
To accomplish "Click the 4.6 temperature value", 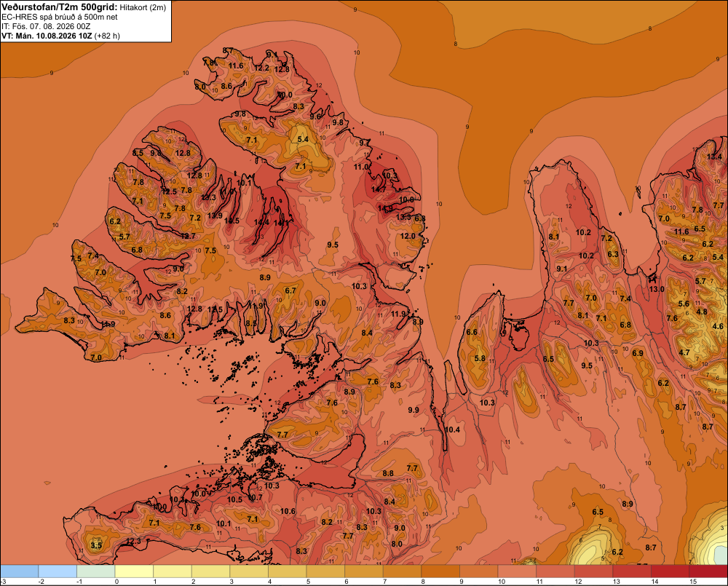I will (x=718, y=326).
